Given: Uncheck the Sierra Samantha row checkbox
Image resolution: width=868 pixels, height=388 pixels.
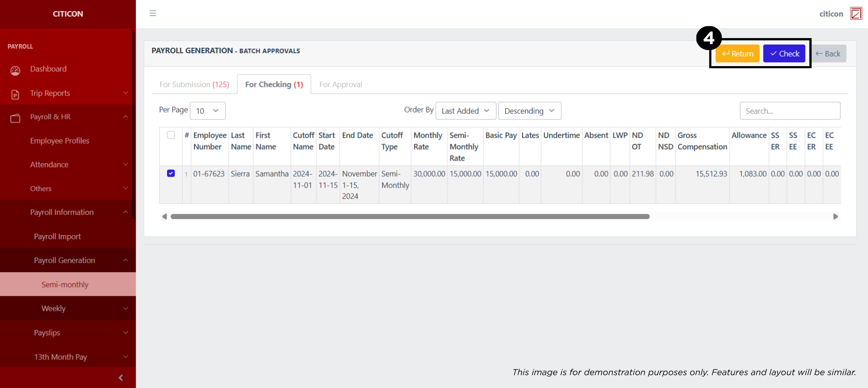Looking at the screenshot, I should (171, 174).
